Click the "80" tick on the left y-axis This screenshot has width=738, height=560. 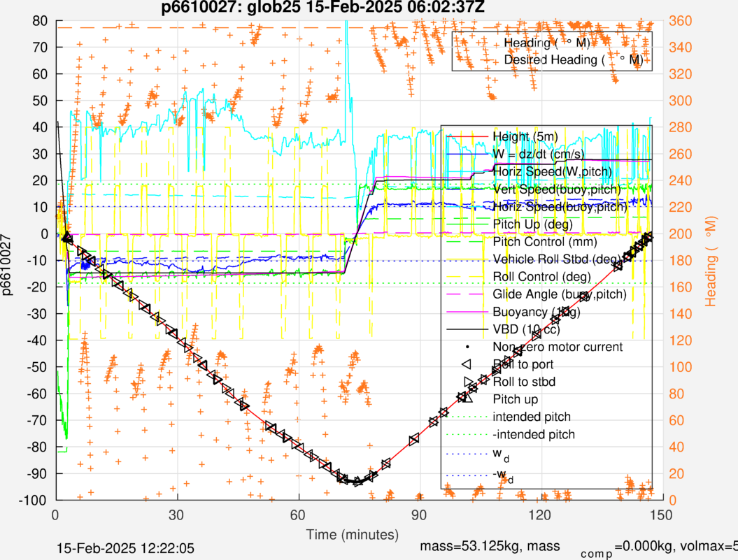point(40,21)
